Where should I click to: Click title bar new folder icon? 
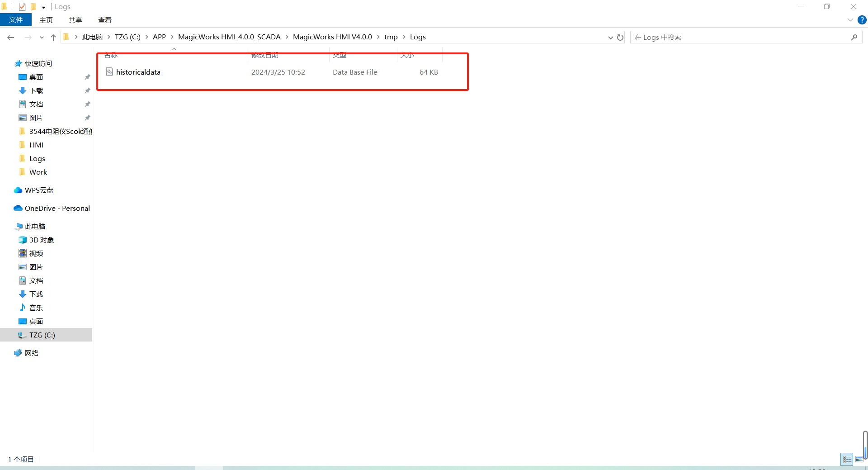tap(33, 6)
